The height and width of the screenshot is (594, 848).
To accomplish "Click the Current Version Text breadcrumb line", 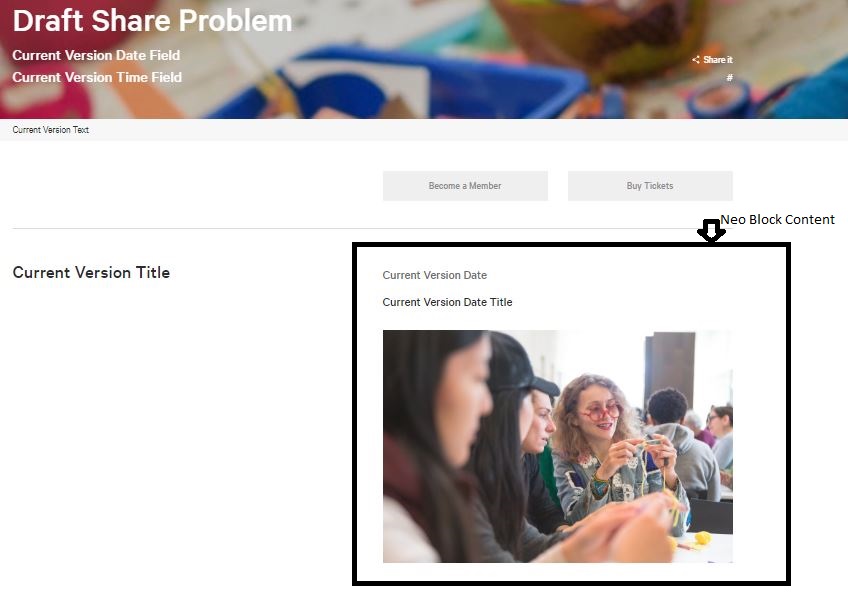I will 50,130.
